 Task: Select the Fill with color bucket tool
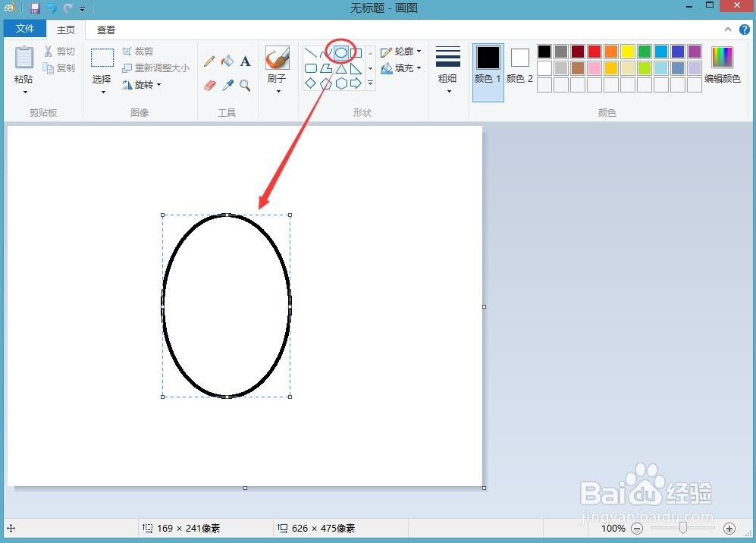click(227, 61)
